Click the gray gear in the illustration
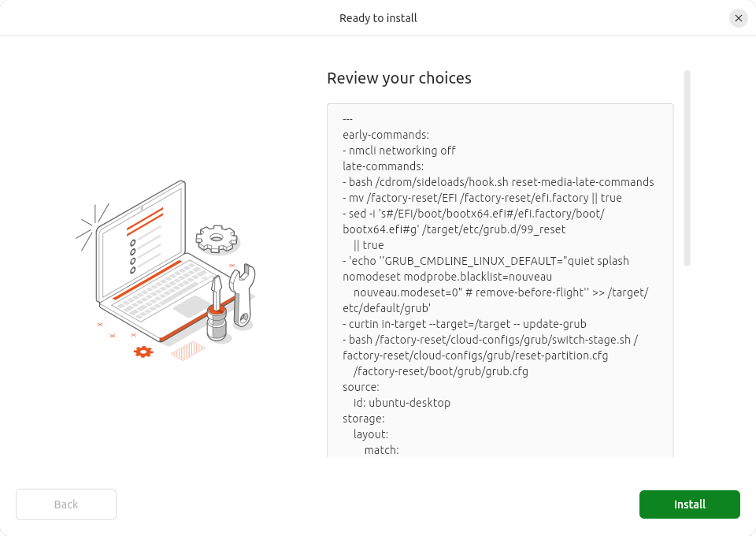This screenshot has width=756, height=536. (x=217, y=237)
